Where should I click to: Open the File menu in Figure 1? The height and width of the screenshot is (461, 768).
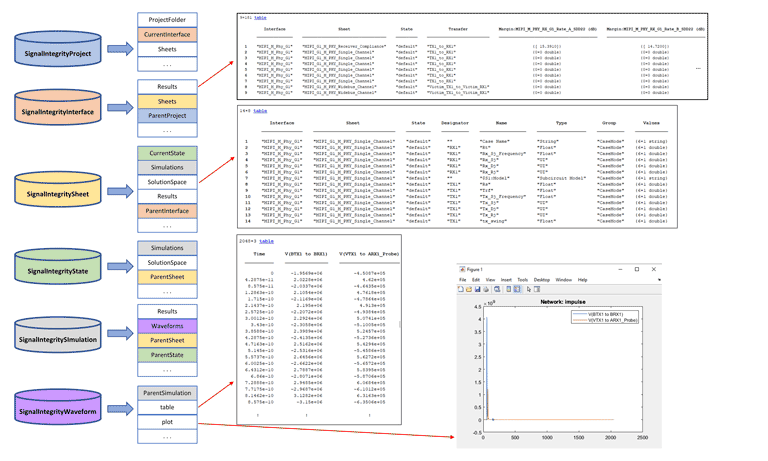[463, 279]
